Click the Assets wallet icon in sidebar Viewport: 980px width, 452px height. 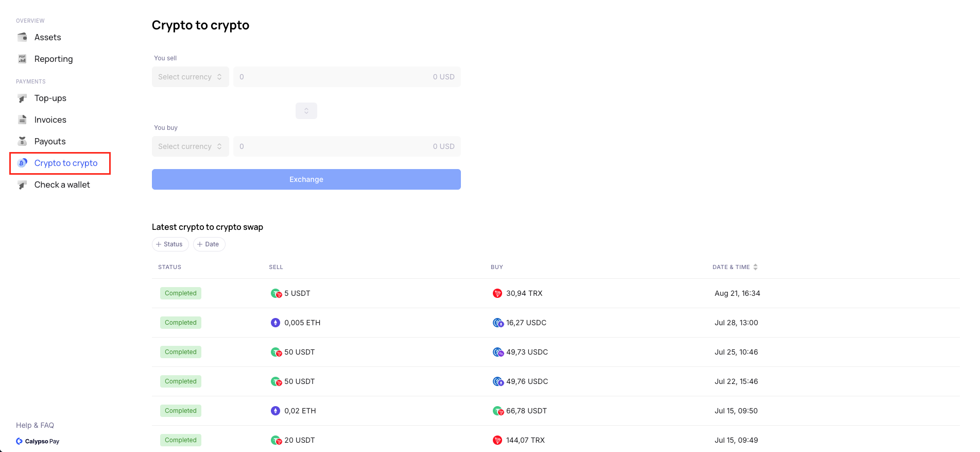[22, 37]
